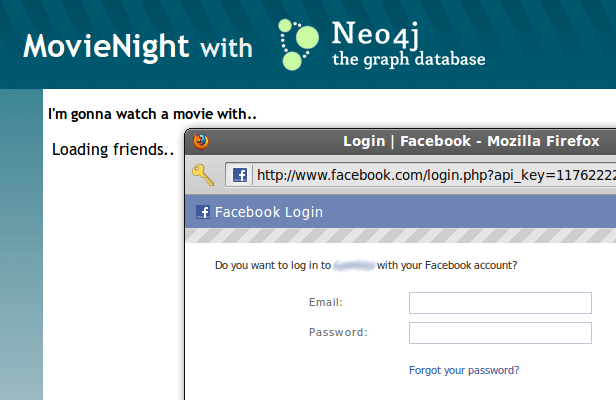The image size is (616, 400).
Task: Click the golden key icon
Action: pos(203,175)
